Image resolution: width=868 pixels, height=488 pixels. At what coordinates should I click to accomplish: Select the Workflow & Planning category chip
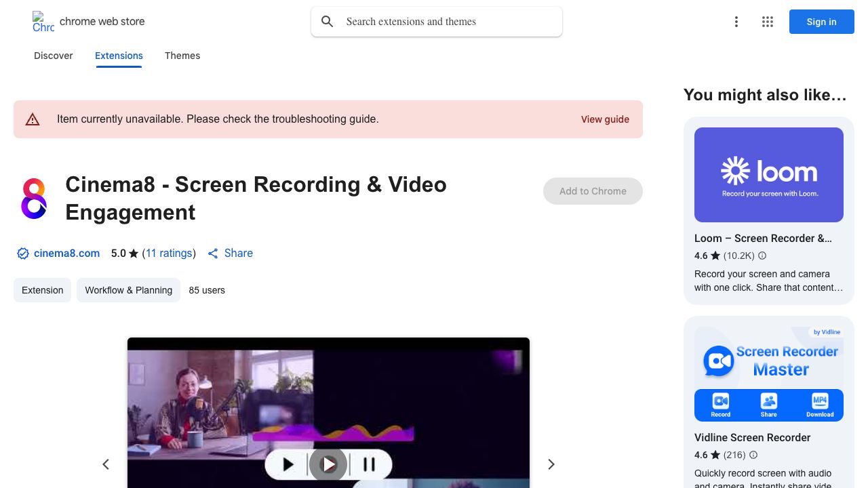tap(128, 290)
